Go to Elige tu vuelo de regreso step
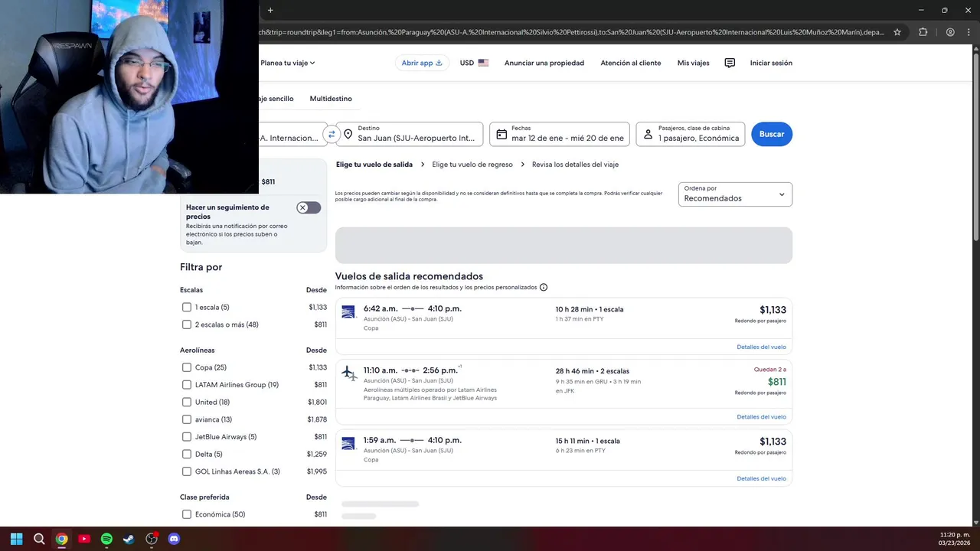 pos(472,165)
